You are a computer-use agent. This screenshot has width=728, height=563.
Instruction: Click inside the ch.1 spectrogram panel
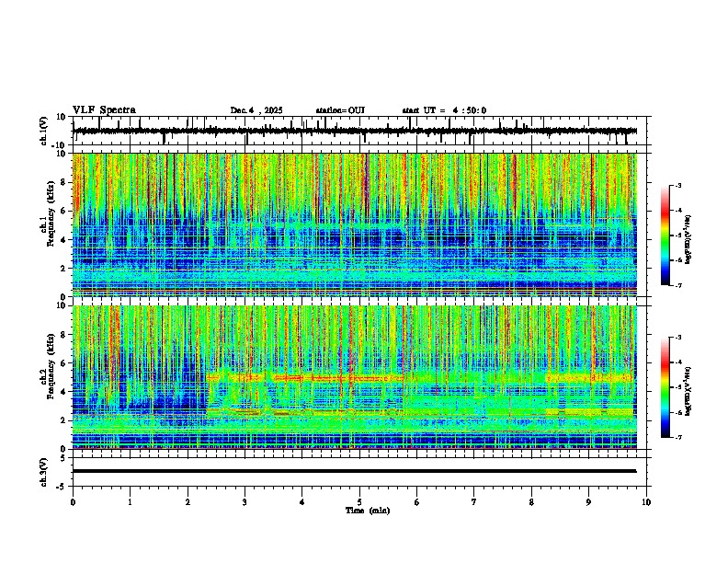pyautogui.click(x=355, y=224)
